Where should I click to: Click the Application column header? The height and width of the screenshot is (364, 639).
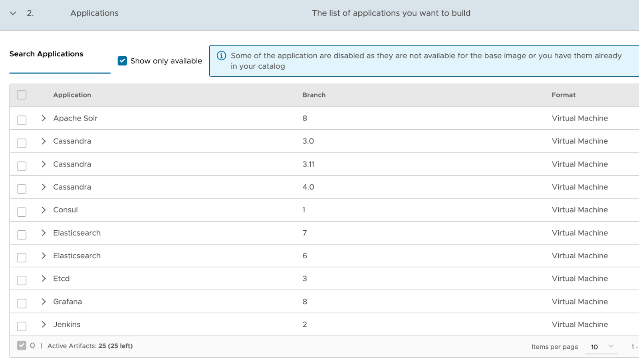point(72,95)
